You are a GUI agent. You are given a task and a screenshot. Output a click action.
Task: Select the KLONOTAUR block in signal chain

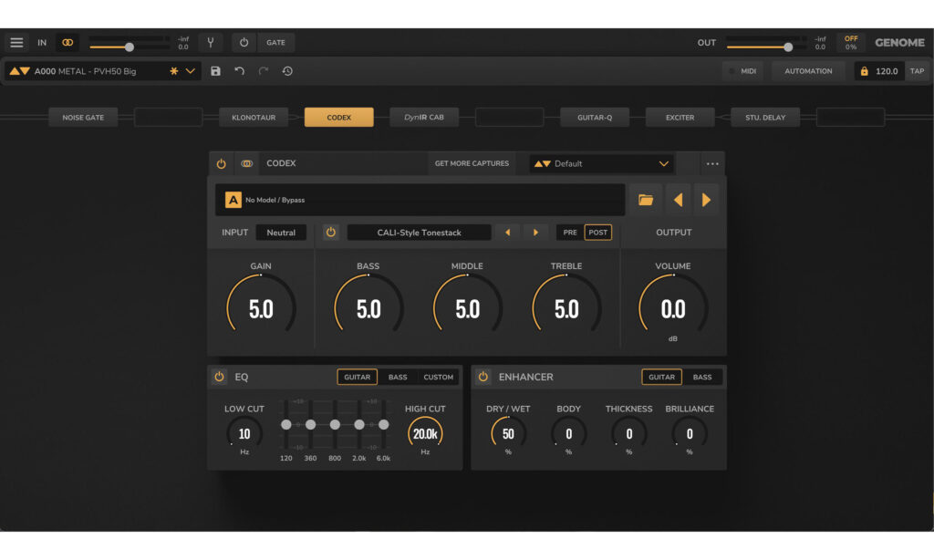point(254,118)
